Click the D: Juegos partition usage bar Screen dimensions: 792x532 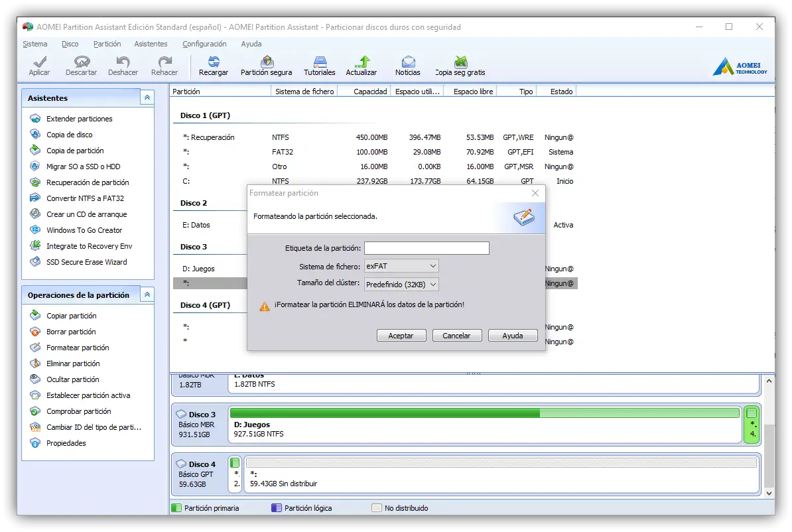[484, 413]
